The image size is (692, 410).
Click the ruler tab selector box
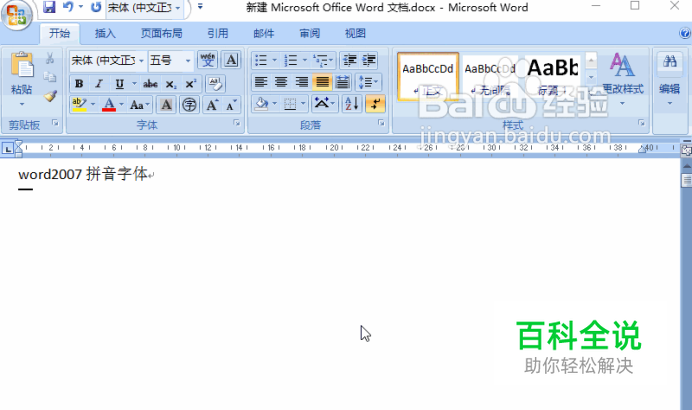coord(8,149)
